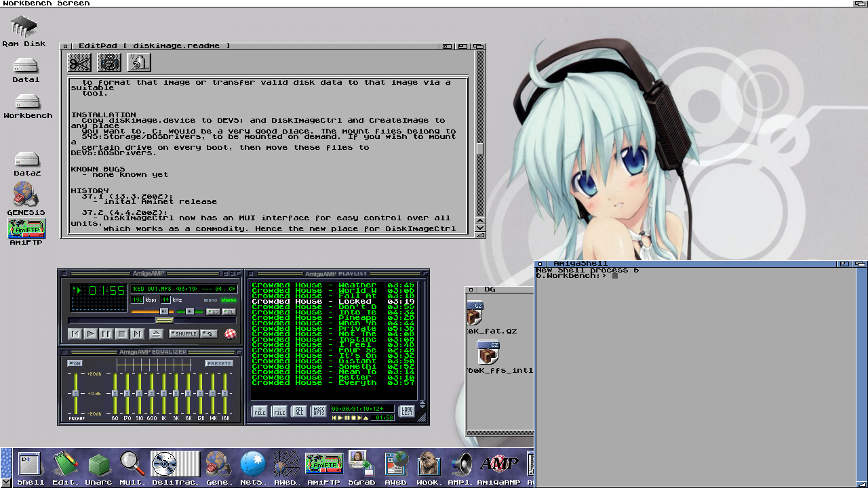
Task: Open the Workbench drive icon
Action: point(28,106)
